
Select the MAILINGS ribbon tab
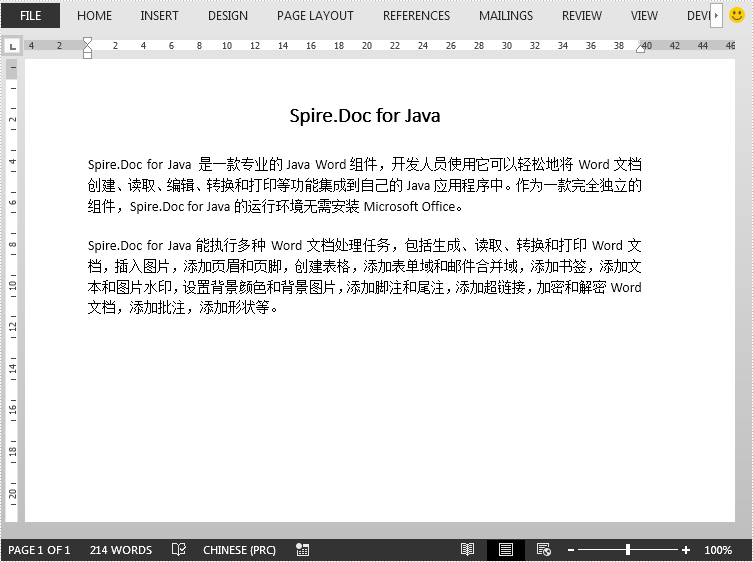tap(506, 15)
